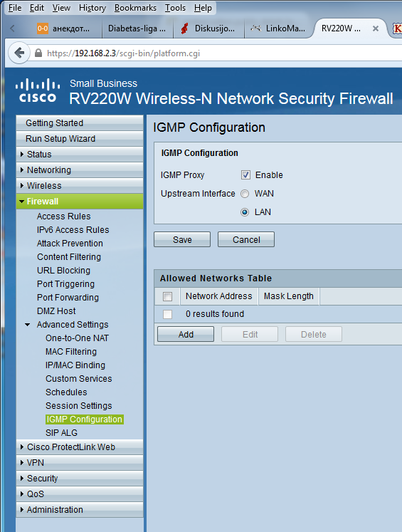Click the padlock icon in address bar
This screenshot has width=402, height=532.
(x=38, y=53)
